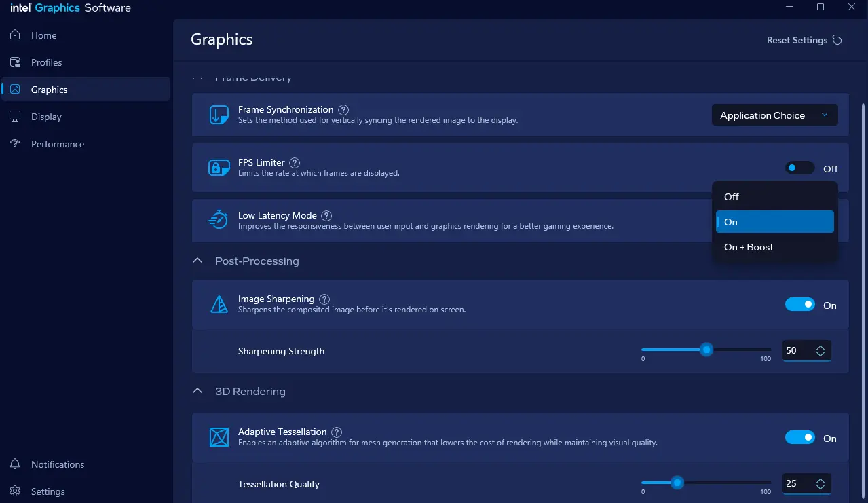The height and width of the screenshot is (503, 868).
Task: Disable Adaptive Tessellation toggle
Action: [799, 438]
